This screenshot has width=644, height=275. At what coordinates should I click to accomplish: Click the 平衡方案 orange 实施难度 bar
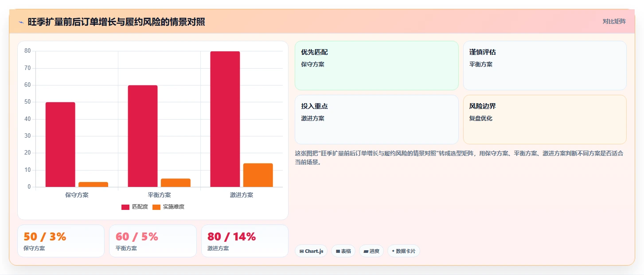[176, 183]
